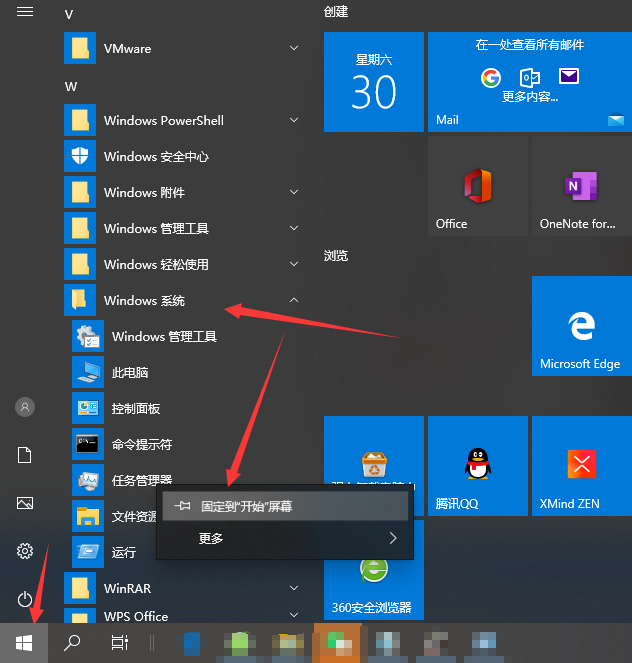Click the 命令提示符 label
The height and width of the screenshot is (663, 632).
[142, 444]
